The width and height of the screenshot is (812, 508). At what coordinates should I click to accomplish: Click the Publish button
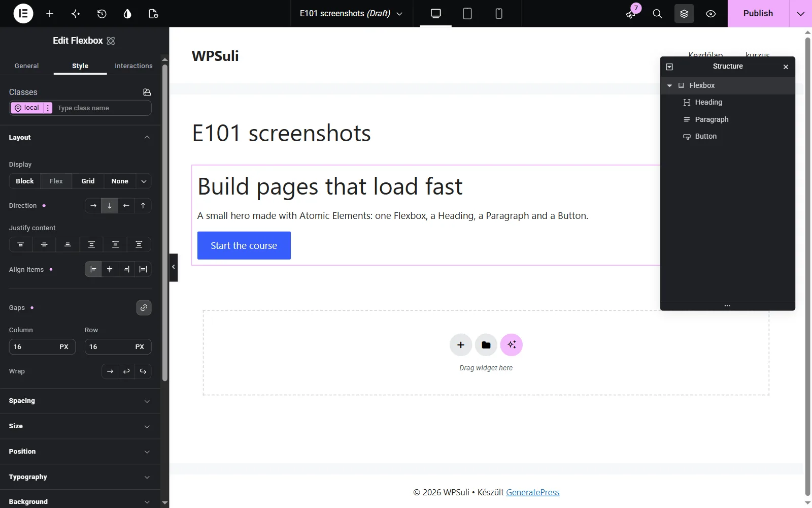[x=758, y=14]
